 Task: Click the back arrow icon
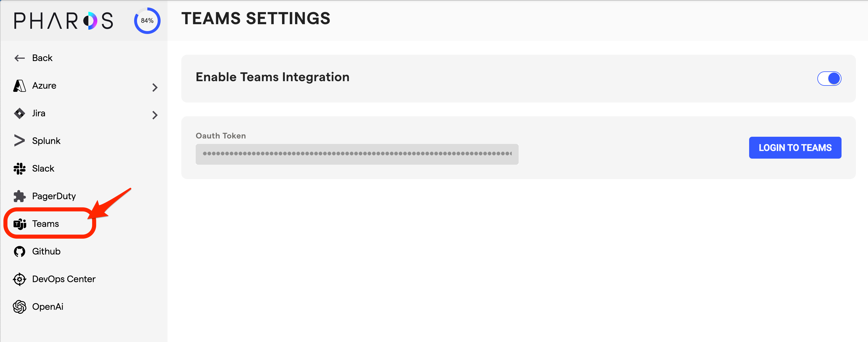[x=20, y=58]
